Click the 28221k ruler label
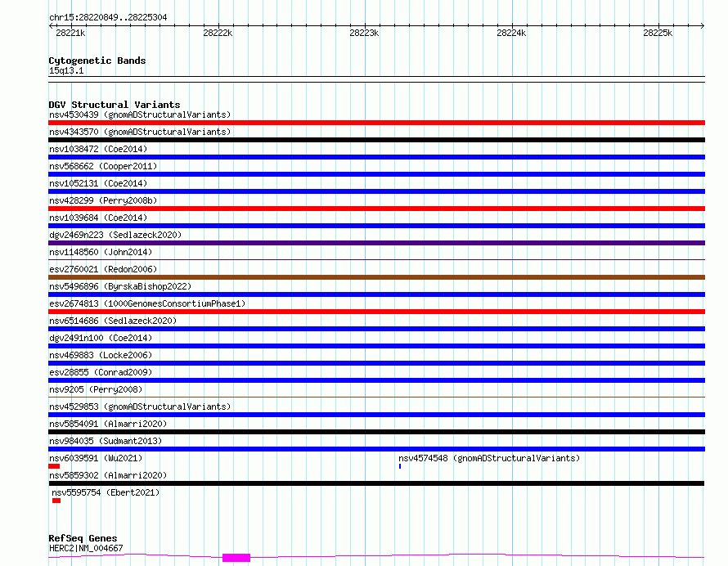 pyautogui.click(x=70, y=33)
